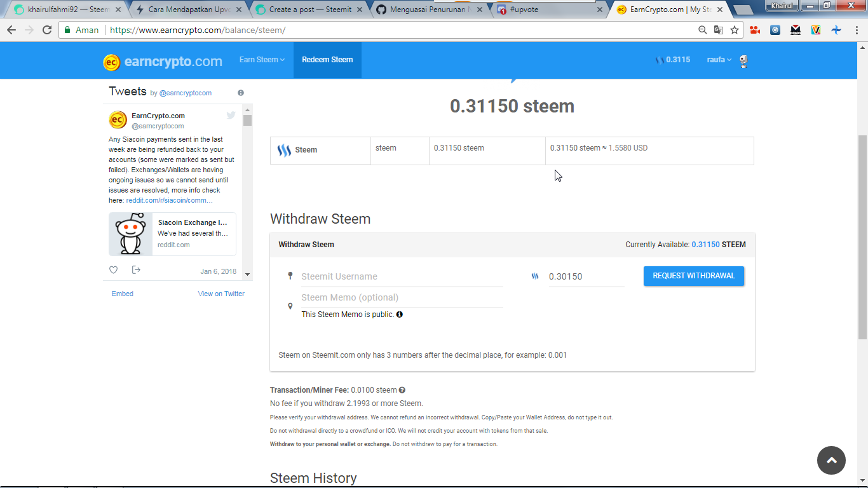The image size is (868, 488).
Task: Click the scroll-to-top arrow button
Action: 832,460
